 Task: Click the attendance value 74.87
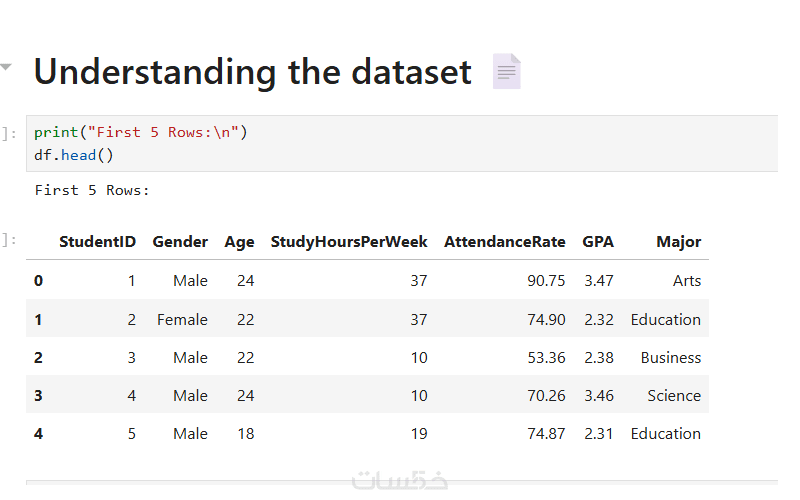click(546, 434)
